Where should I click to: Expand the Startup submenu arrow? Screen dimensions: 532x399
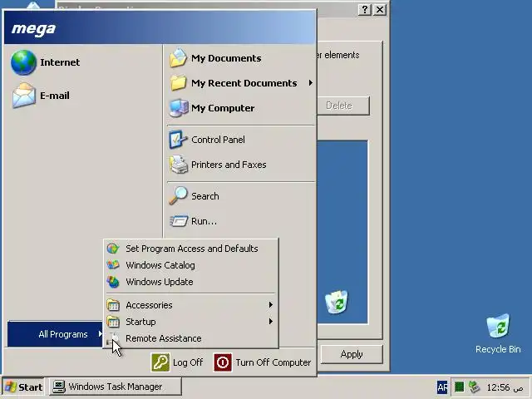(x=270, y=321)
